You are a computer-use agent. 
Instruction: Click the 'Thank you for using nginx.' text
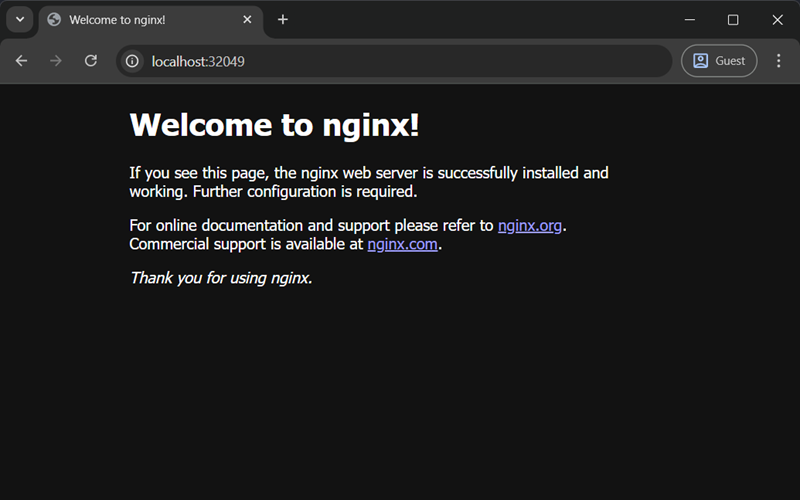tap(221, 278)
